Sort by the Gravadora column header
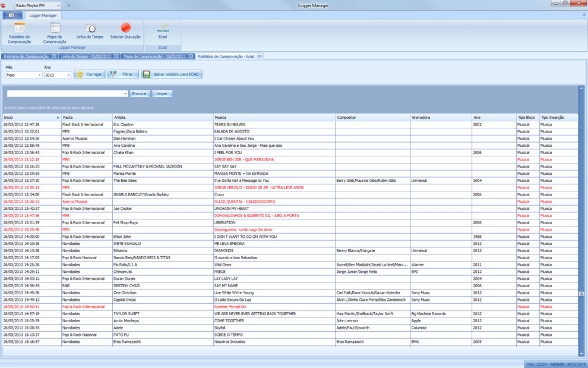 (x=441, y=118)
